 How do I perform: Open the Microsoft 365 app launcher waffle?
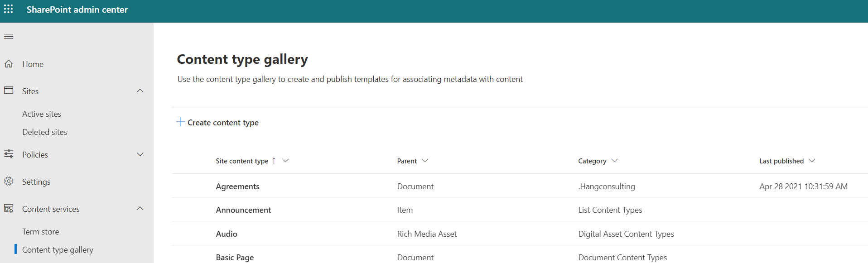(x=8, y=9)
